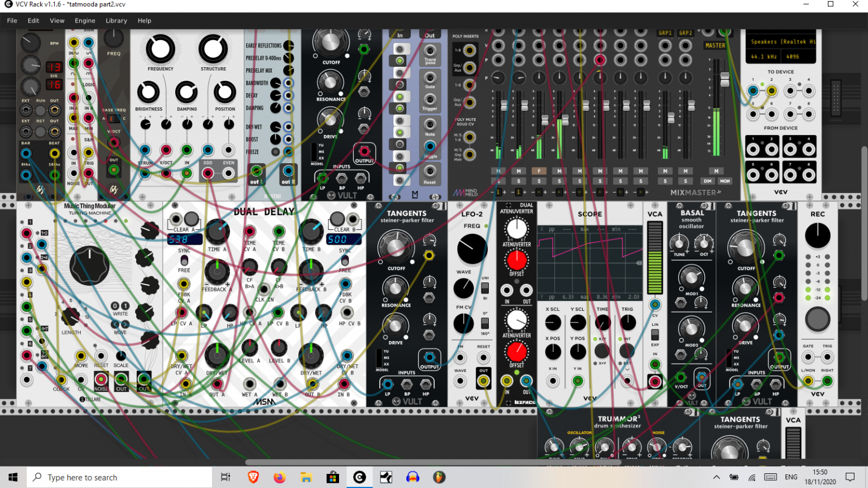Toggle the Scope INT/EXT trigger button

click(x=627, y=351)
